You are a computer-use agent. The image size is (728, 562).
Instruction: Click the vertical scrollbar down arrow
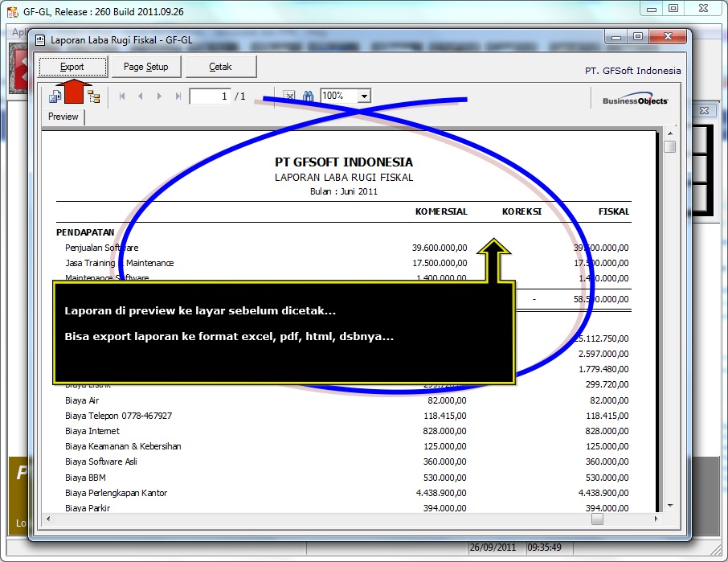tap(670, 506)
